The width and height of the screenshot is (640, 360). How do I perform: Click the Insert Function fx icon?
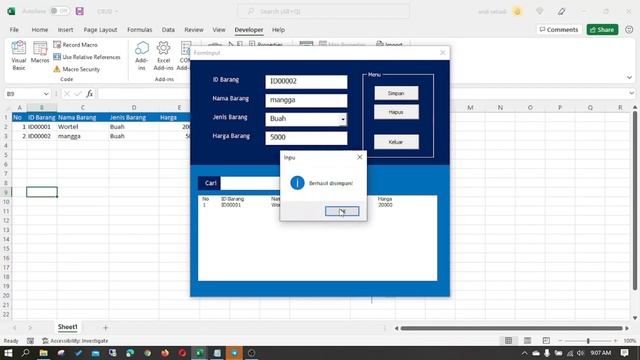click(x=89, y=94)
